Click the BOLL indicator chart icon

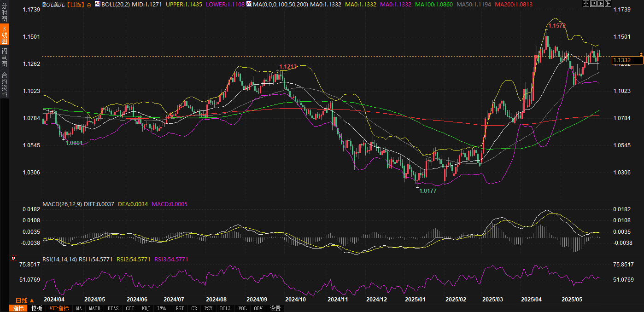coord(97,4)
